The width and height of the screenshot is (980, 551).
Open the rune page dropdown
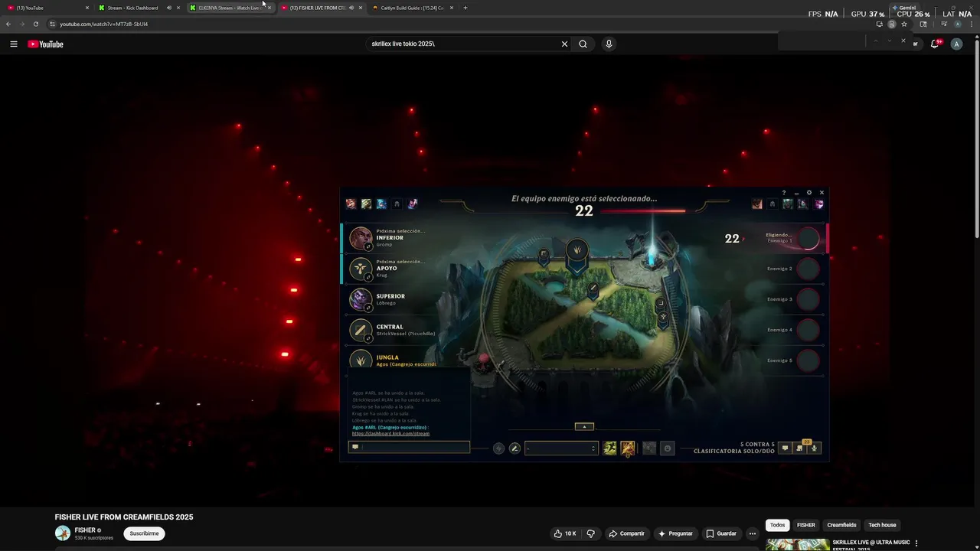coord(560,448)
